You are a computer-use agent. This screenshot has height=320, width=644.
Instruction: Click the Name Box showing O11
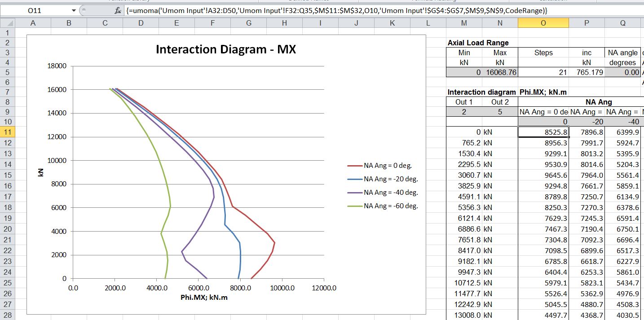35,11
